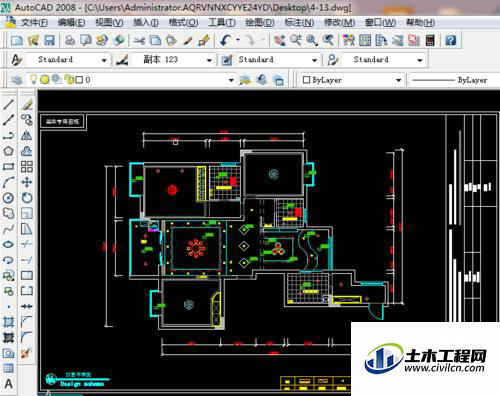Open the multiline Text tool

click(x=8, y=384)
